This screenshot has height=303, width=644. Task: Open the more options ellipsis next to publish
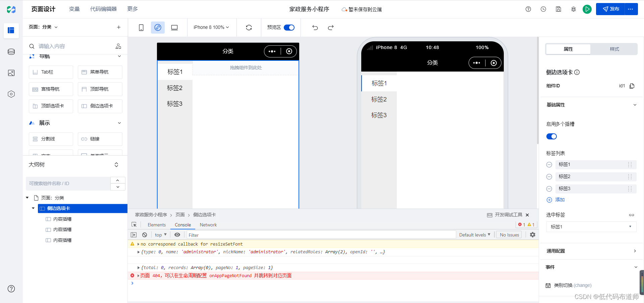point(631,9)
